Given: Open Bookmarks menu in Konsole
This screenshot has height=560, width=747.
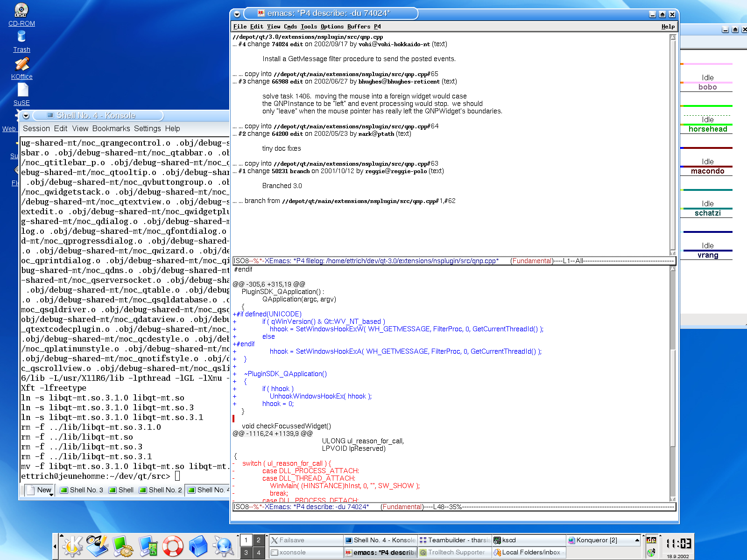Looking at the screenshot, I should [111, 128].
